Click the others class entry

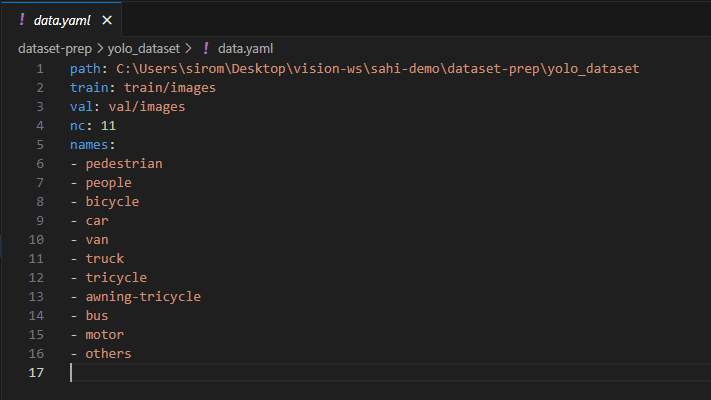[x=108, y=354]
